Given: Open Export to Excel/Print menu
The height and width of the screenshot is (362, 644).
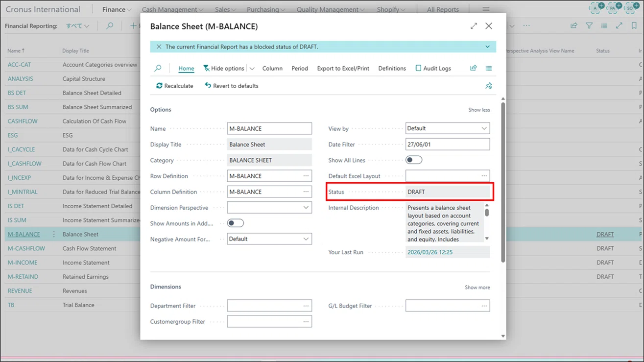Looking at the screenshot, I should tap(343, 68).
